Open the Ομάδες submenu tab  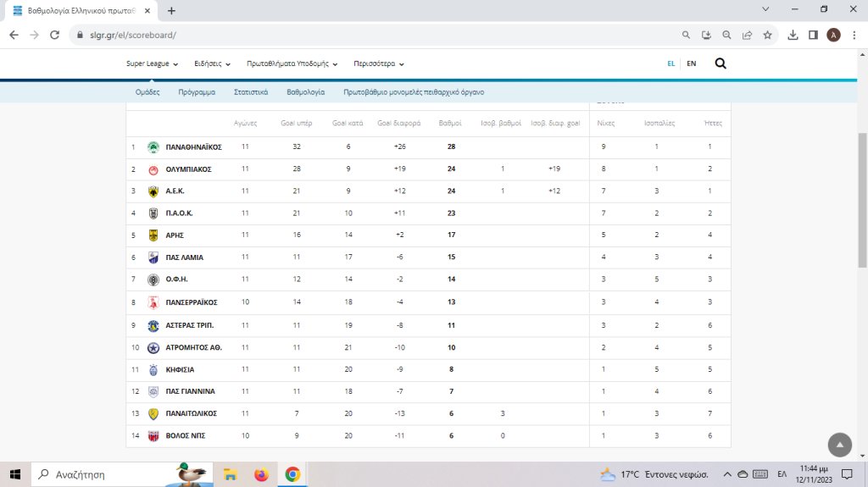[x=147, y=92]
